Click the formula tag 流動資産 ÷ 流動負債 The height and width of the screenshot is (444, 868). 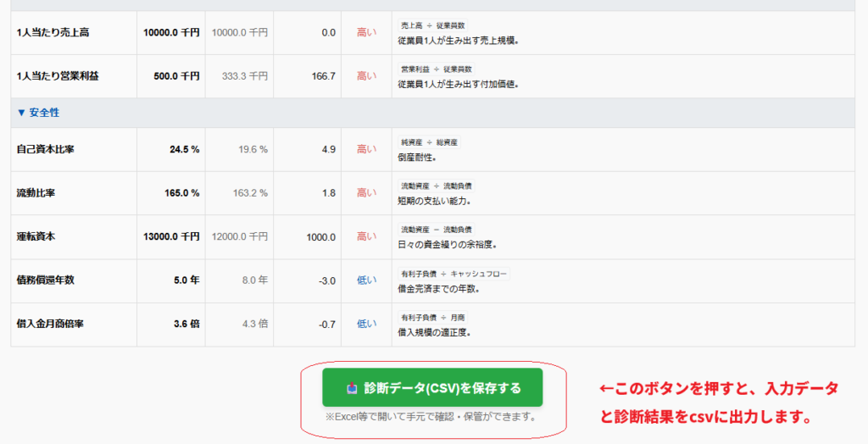click(437, 186)
